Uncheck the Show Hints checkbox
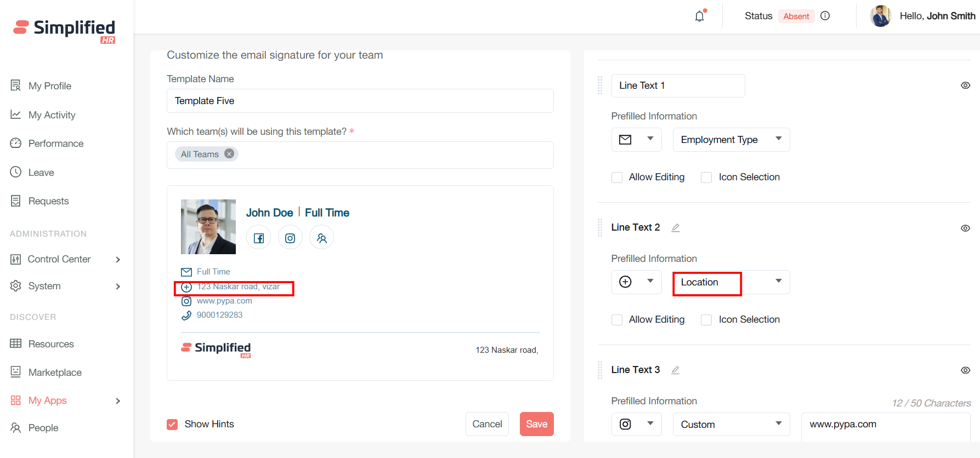Viewport: 980px width, 458px height. 172,425
